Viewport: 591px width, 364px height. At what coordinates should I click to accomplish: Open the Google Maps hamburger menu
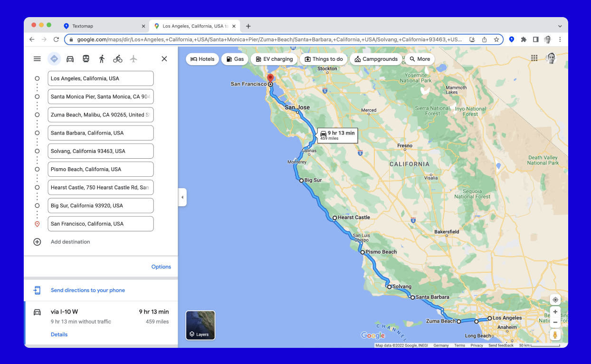[x=37, y=59]
